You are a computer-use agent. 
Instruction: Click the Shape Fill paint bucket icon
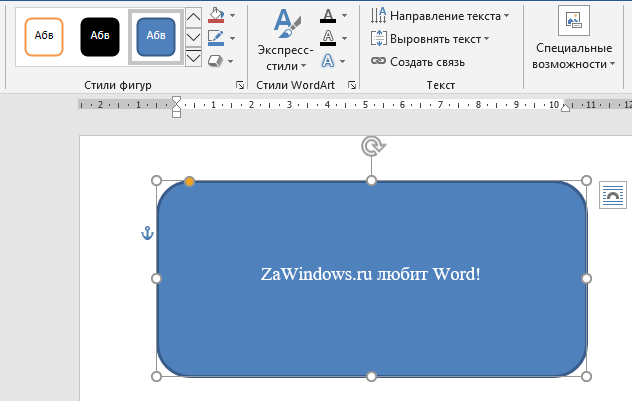216,15
